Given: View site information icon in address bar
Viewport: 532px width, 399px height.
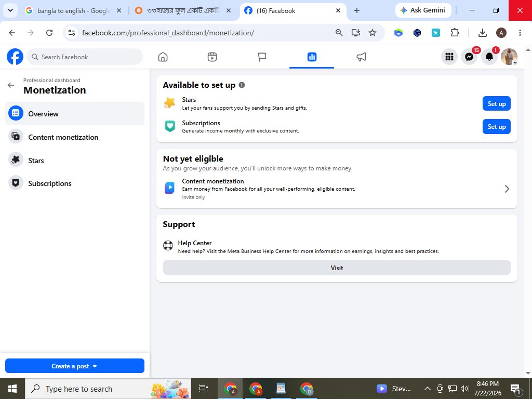Looking at the screenshot, I should coord(72,33).
